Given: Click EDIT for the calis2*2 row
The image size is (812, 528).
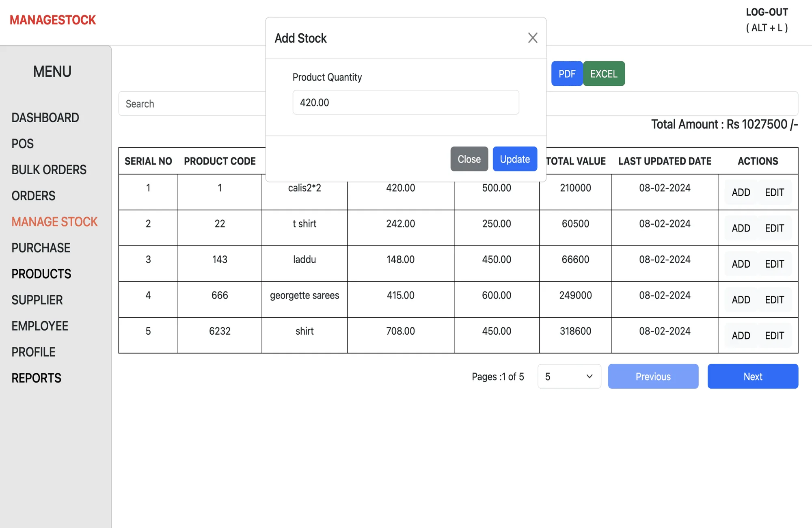Looking at the screenshot, I should pyautogui.click(x=774, y=193).
